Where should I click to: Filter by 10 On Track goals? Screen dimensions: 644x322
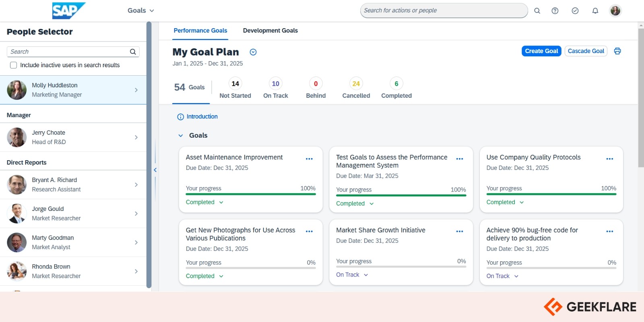tap(276, 88)
